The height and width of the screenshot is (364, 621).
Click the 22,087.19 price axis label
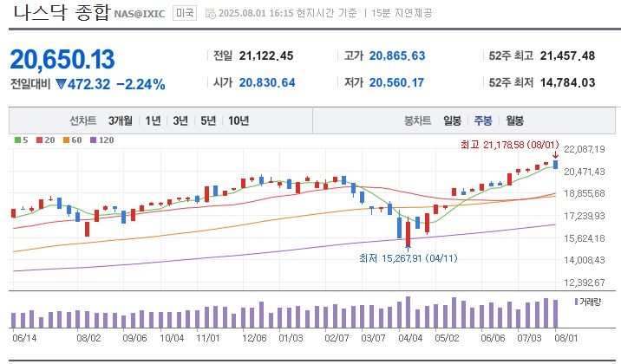585,149
